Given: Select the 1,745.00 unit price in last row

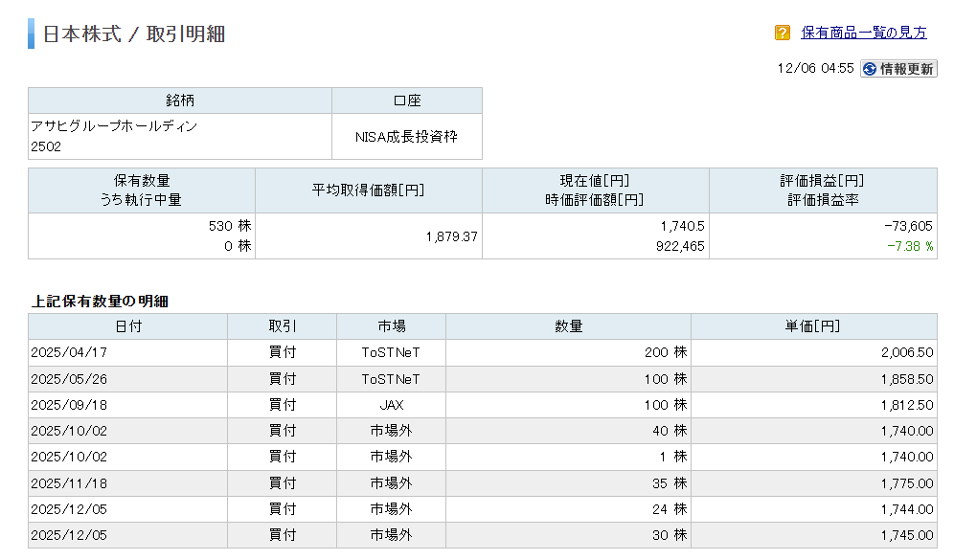Looking at the screenshot, I should (x=906, y=535).
